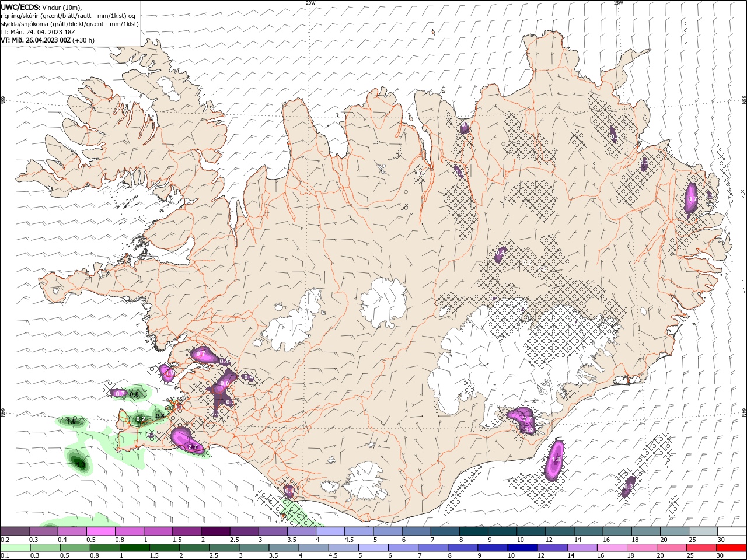
Task: Click the 'rigning/skúrir' legend description line
Action: pyautogui.click(x=68, y=16)
